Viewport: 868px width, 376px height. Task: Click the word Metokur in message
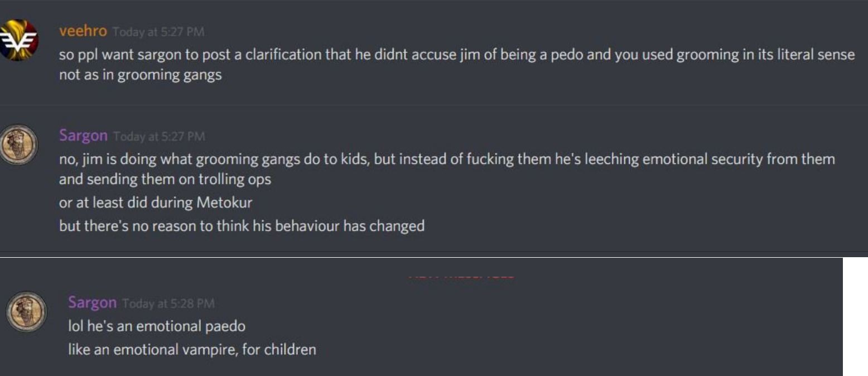[224, 203]
